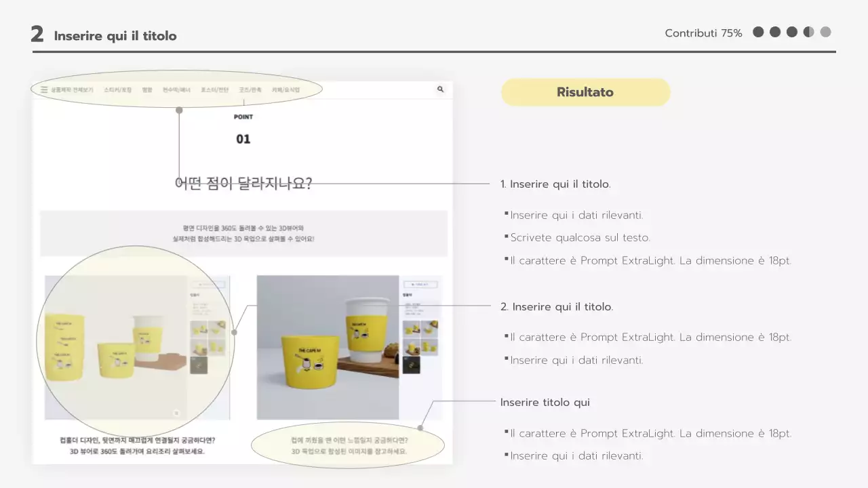This screenshot has height=488, width=868.
Task: Click the magnifier search icon
Action: click(440, 89)
